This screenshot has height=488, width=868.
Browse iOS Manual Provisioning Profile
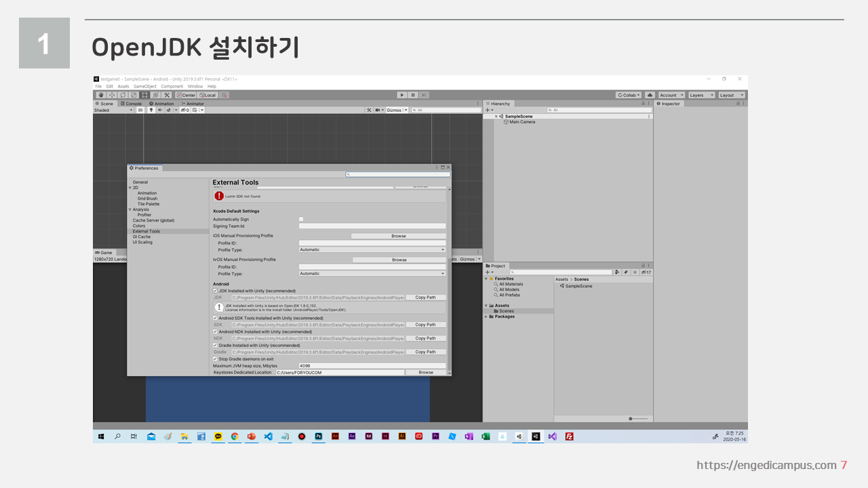399,236
